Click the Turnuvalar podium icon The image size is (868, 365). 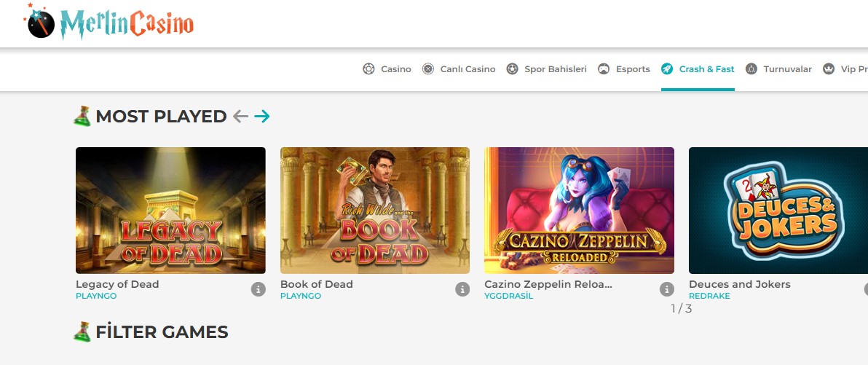coord(751,69)
